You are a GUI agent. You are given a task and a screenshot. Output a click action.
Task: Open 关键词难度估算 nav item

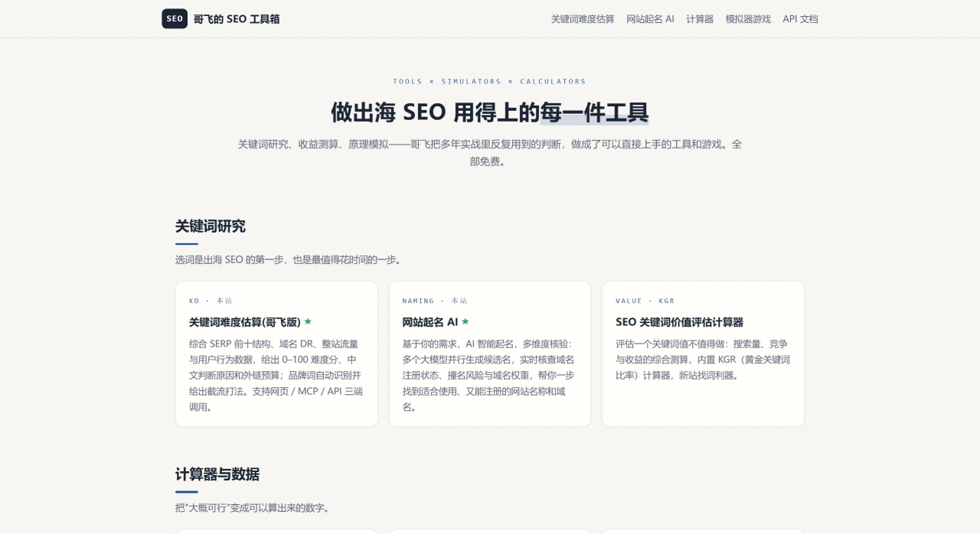coord(583,19)
